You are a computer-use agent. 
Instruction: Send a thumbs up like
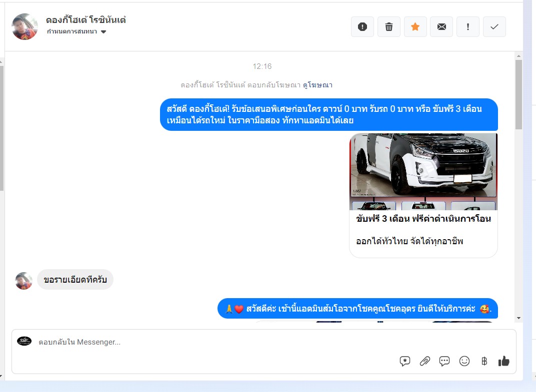504,361
